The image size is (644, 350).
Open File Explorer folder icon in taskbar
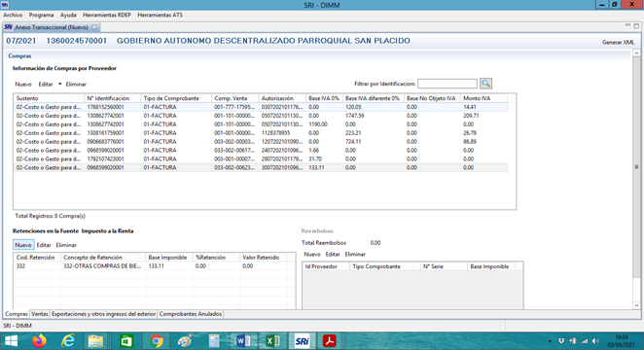pos(95,341)
